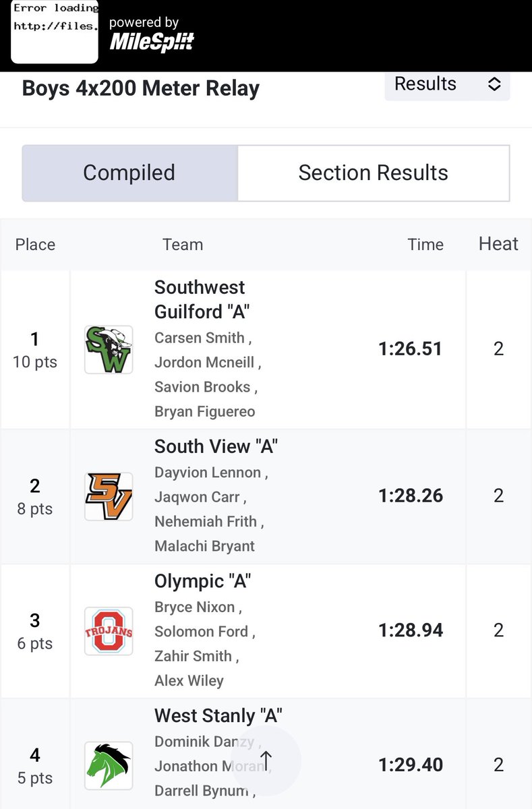Click the Place column header
This screenshot has height=809, width=532.
(35, 245)
